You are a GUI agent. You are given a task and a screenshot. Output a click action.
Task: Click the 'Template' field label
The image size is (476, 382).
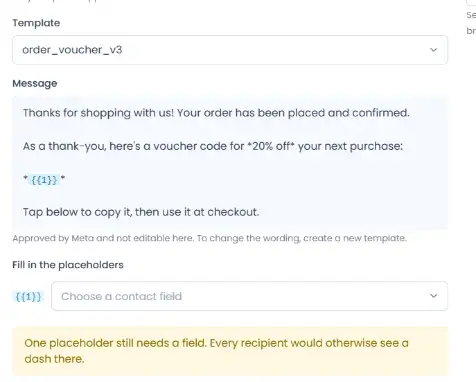tap(36, 23)
